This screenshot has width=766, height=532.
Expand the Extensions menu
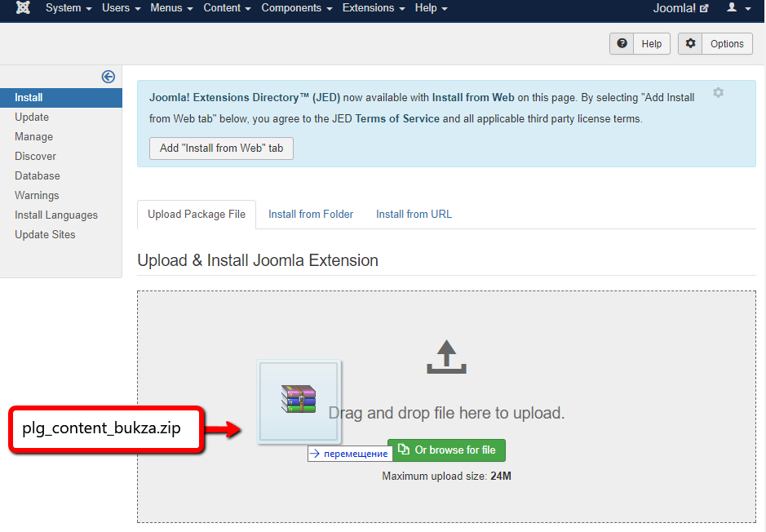[374, 8]
